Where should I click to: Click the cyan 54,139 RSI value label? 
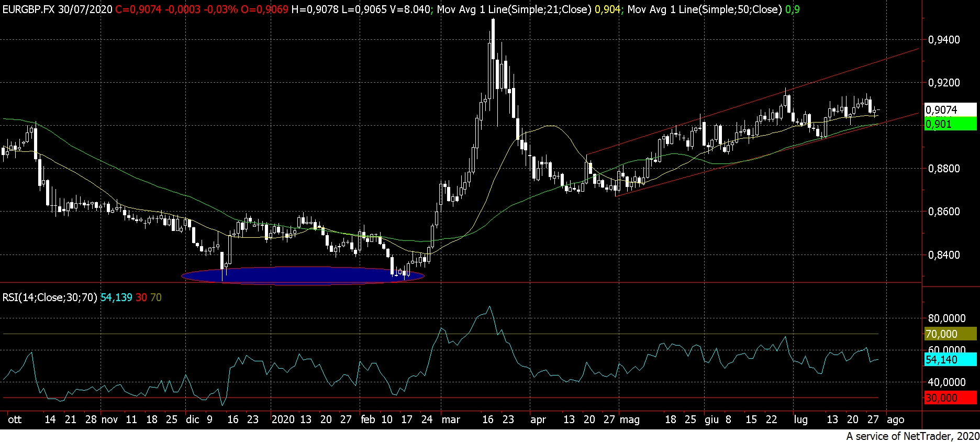[116, 297]
